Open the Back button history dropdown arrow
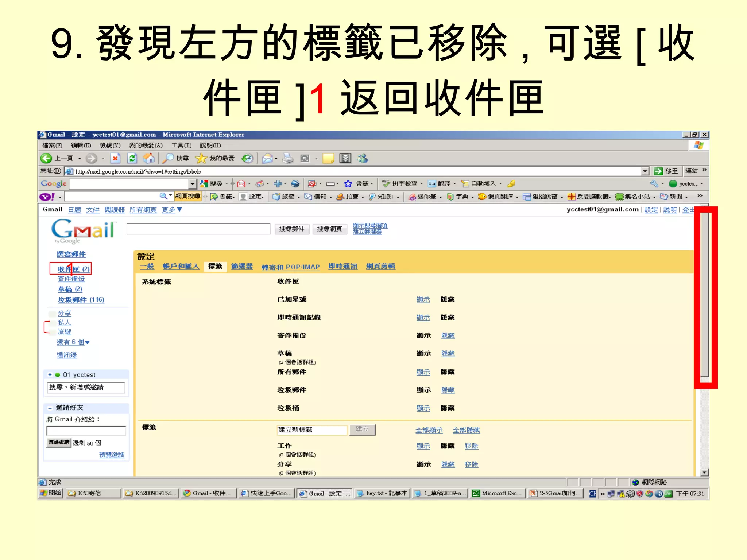747x560 pixels. tap(80, 159)
